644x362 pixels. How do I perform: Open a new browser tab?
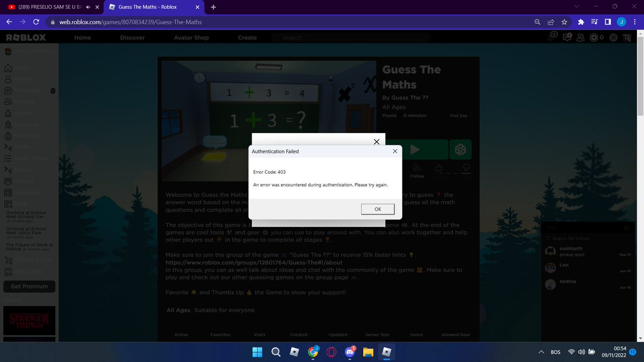[213, 8]
